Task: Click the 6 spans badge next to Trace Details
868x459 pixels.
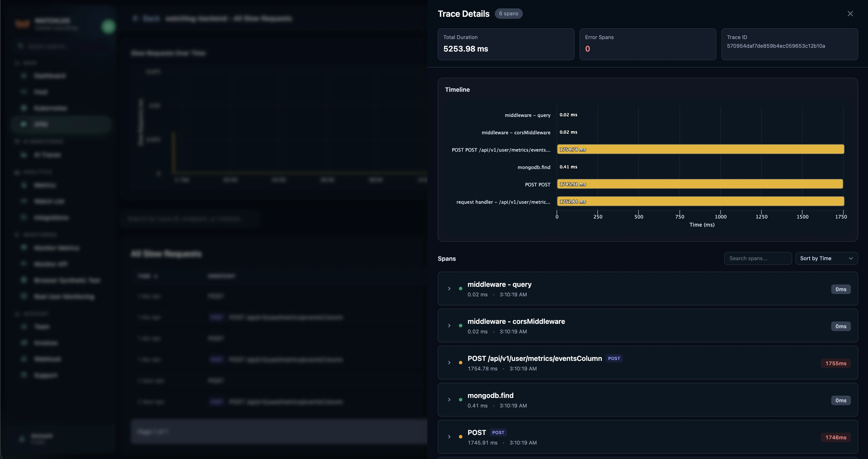Action: pyautogui.click(x=508, y=14)
